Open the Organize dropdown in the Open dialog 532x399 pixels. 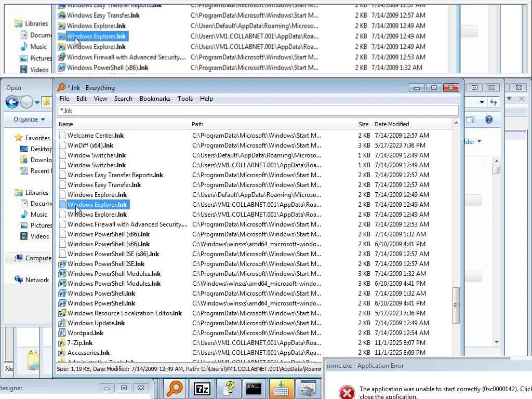coord(29,119)
